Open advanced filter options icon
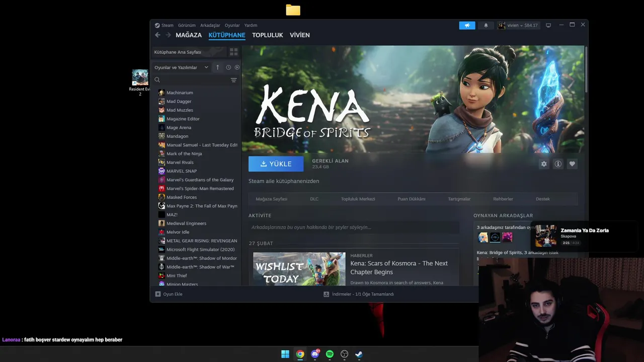The image size is (644, 362). click(x=233, y=80)
